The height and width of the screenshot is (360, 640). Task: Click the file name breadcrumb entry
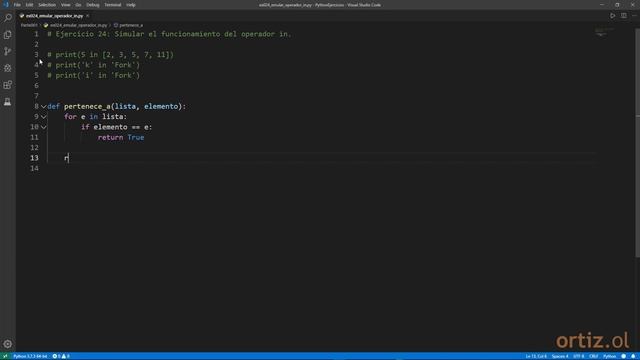coord(76,25)
